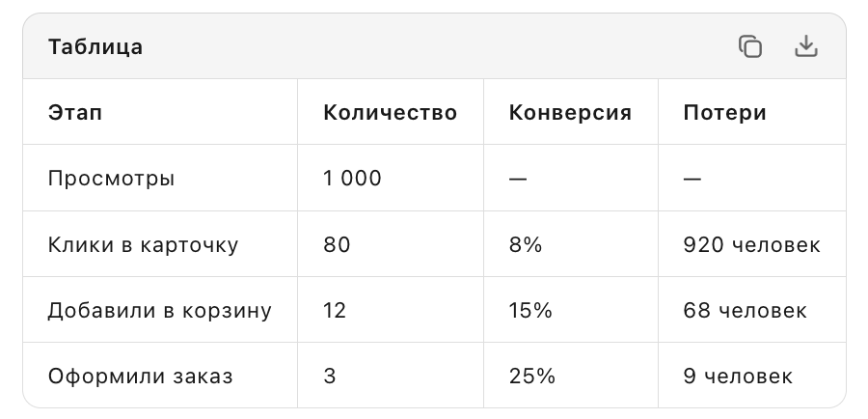Image resolution: width=868 pixels, height=419 pixels.
Task: Click the 9 человек losses cell
Action: [x=738, y=377]
